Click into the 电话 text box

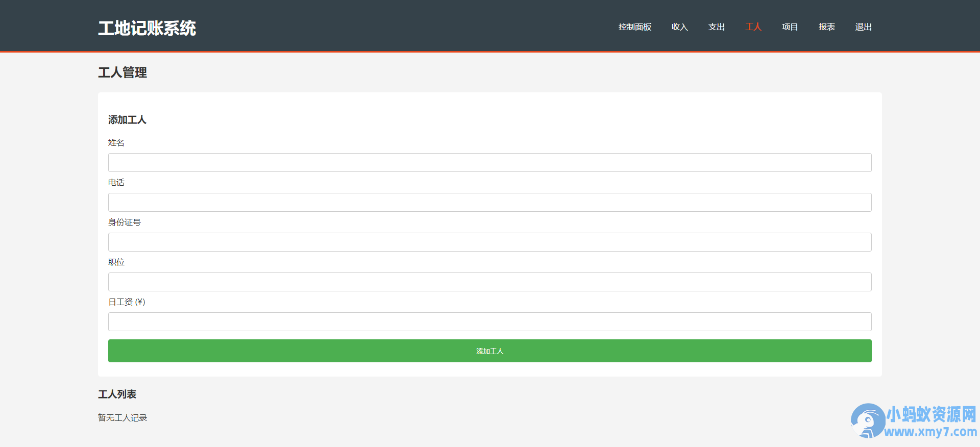[489, 203]
